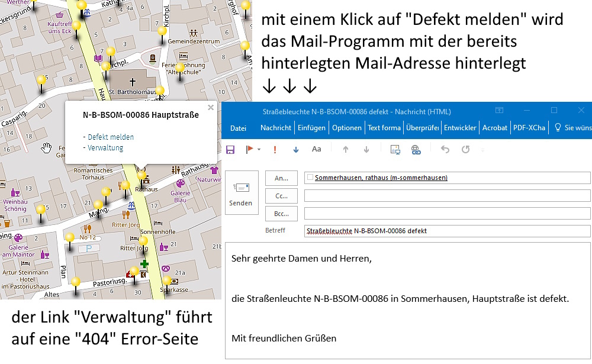This screenshot has height=364, width=592.
Task: Open the follow-up flag dropdown arrow
Action: [x=259, y=150]
